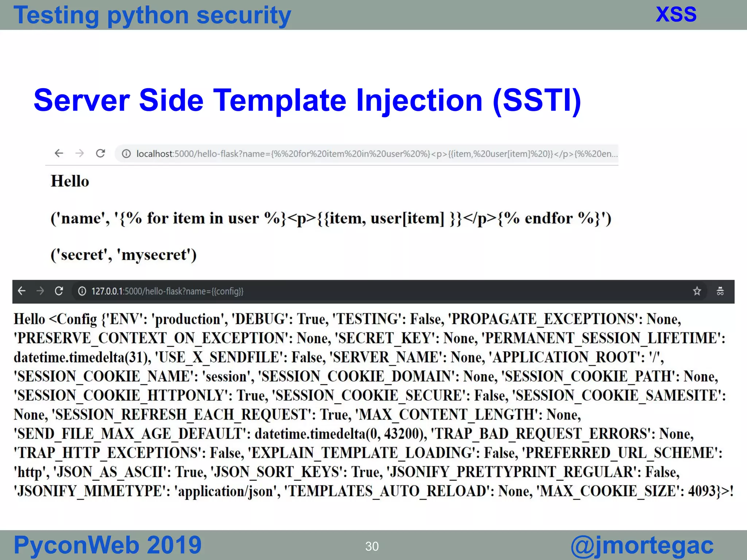Go back in the dark 127.0.0.1 browser
Viewport: 747px width, 560px height.
point(22,291)
